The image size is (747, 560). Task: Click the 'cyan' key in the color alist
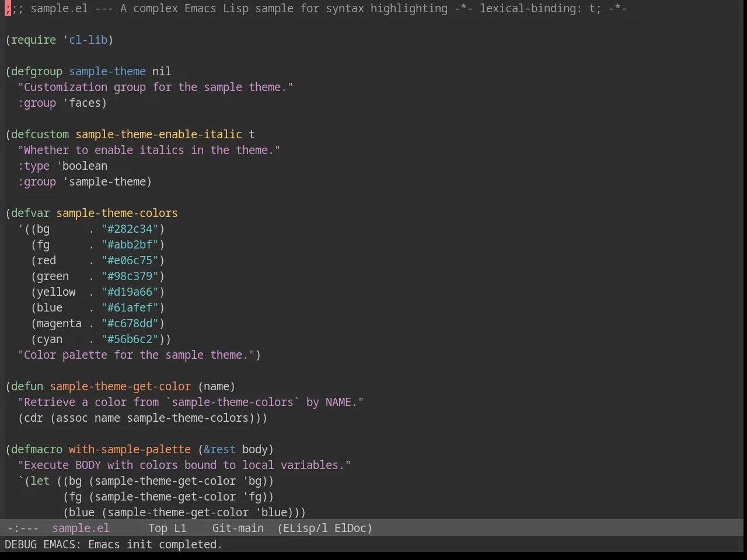50,339
